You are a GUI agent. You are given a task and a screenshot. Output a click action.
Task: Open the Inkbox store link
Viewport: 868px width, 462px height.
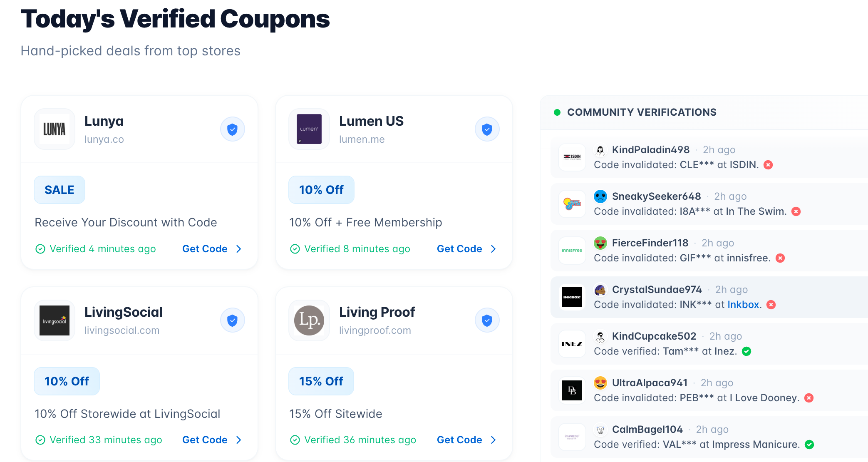(x=743, y=305)
